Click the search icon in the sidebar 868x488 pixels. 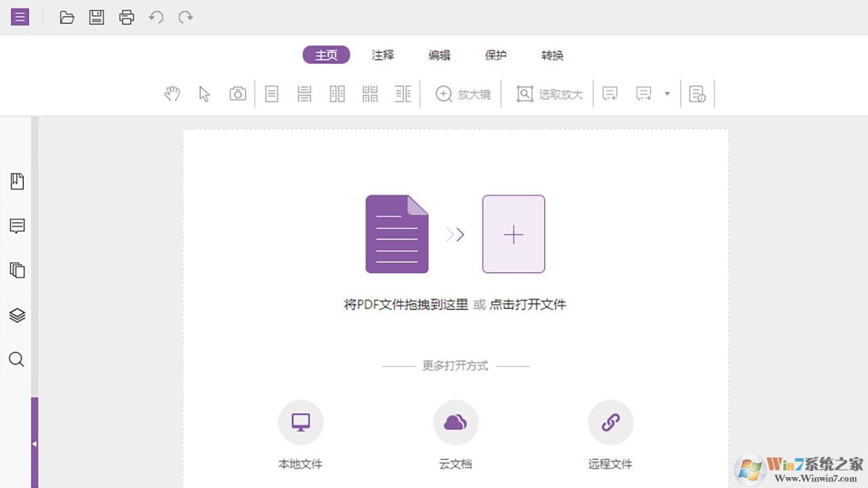tap(16, 359)
